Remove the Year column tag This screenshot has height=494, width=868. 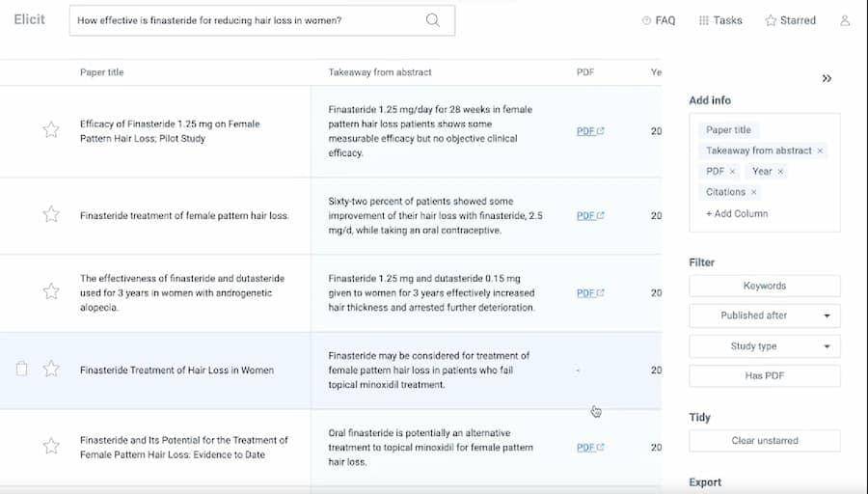coord(780,171)
